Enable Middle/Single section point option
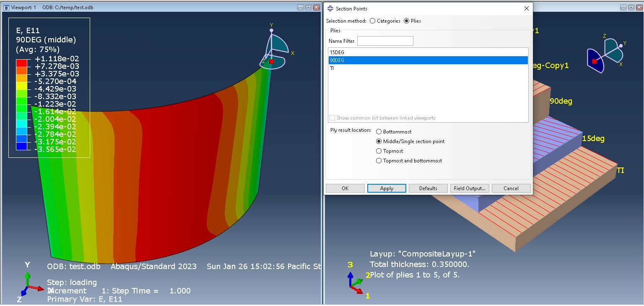 coord(379,141)
